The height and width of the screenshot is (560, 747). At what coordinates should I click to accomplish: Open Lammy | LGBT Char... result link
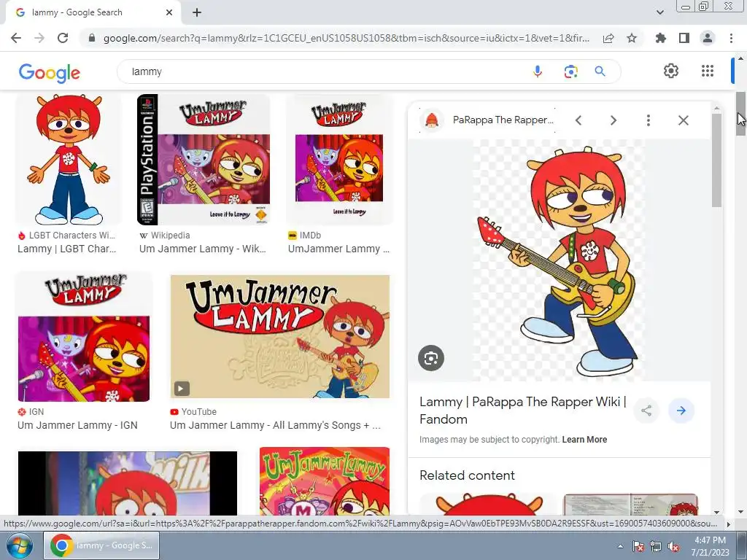66,249
